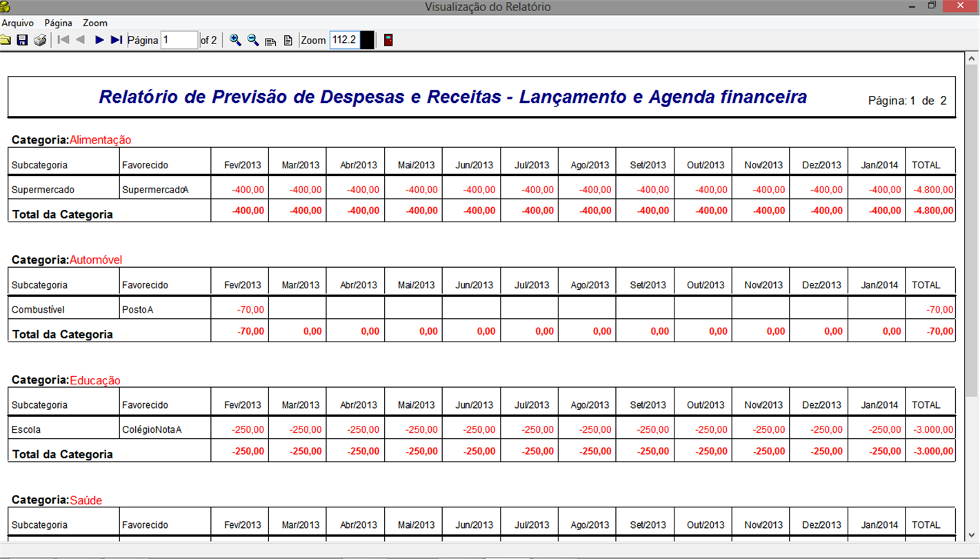Image resolution: width=980 pixels, height=559 pixels.
Task: Click the -3.000,00 total in Escola row
Action: coord(933,429)
